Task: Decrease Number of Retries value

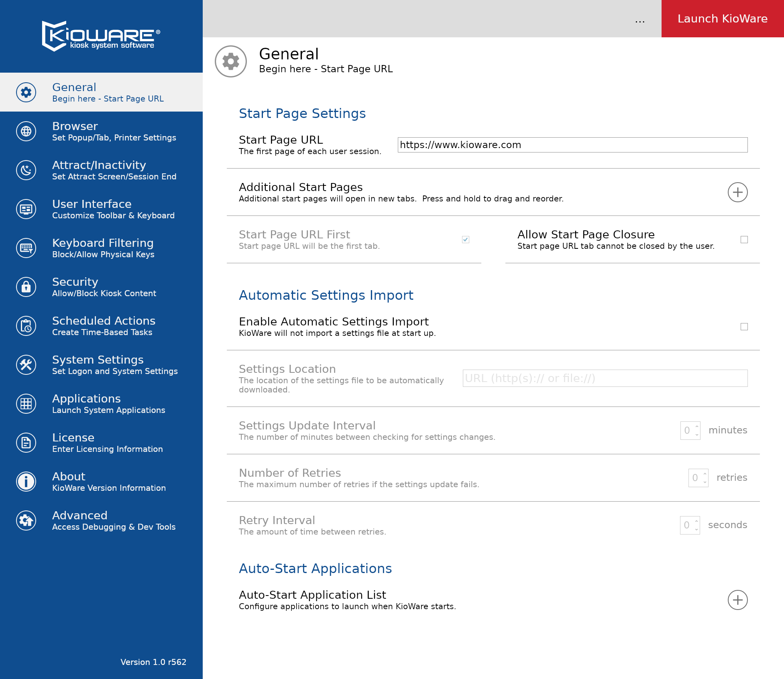Action: click(705, 482)
